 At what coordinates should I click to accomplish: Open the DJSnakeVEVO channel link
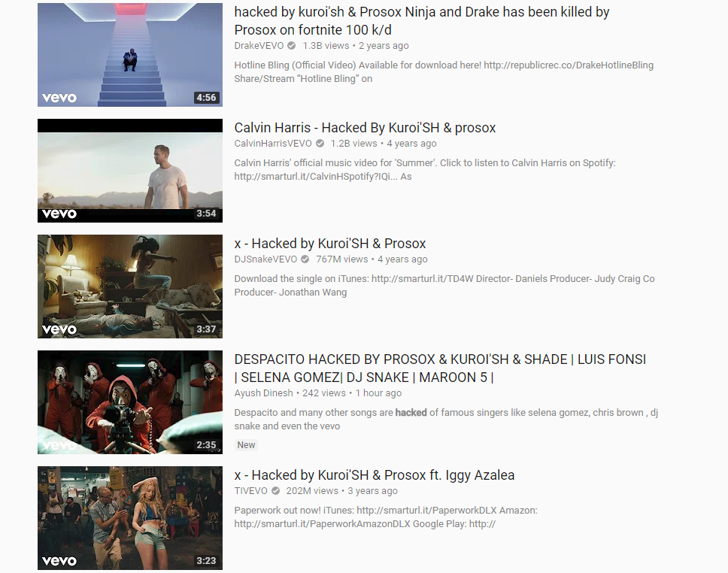click(x=265, y=259)
